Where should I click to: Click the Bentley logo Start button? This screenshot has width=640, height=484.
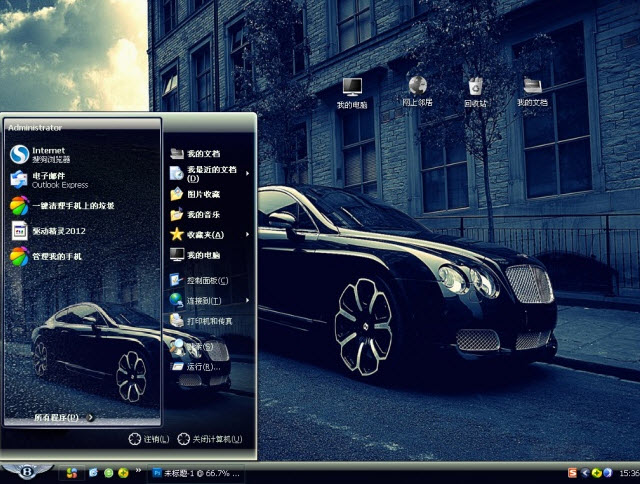(x=26, y=471)
